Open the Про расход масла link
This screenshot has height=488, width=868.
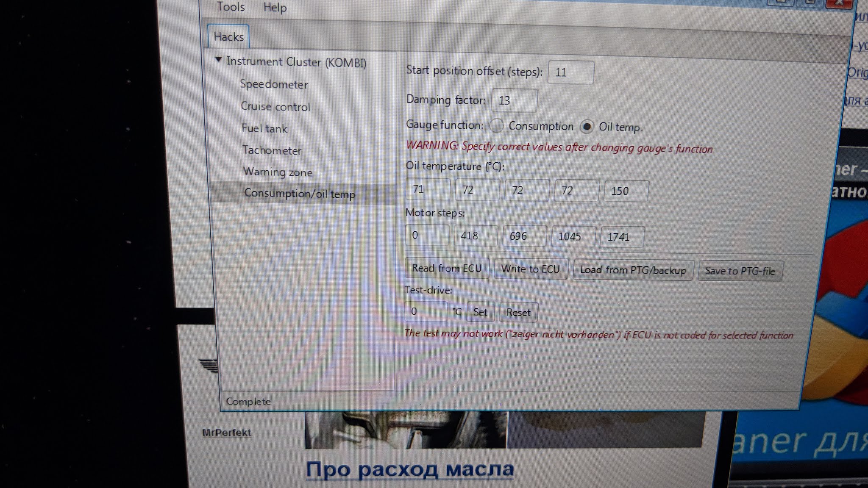(x=410, y=469)
